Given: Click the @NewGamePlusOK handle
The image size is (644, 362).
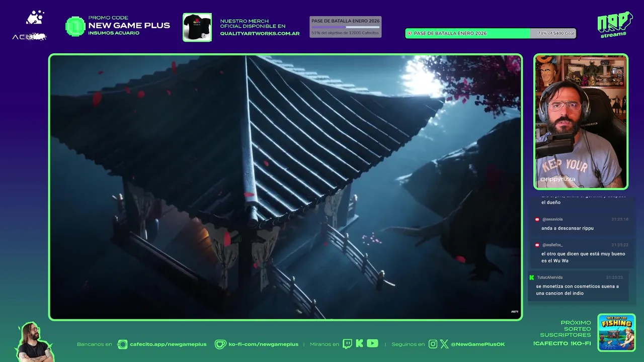Looking at the screenshot, I should point(477,344).
